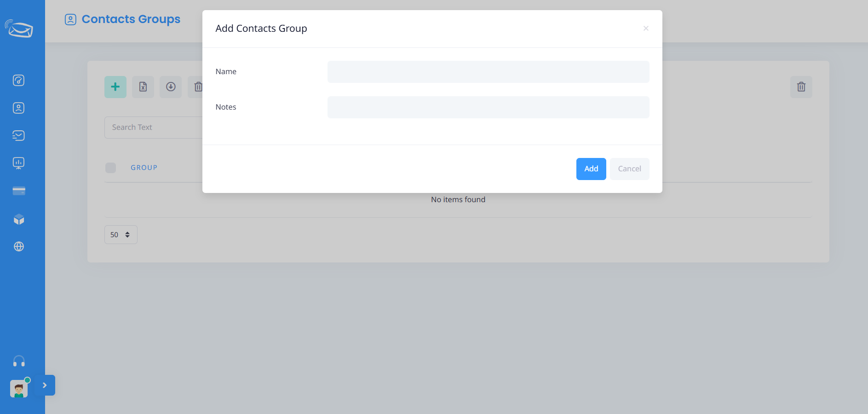Focus the Name input field
Viewport: 868px width, 414px height.
[x=489, y=72]
